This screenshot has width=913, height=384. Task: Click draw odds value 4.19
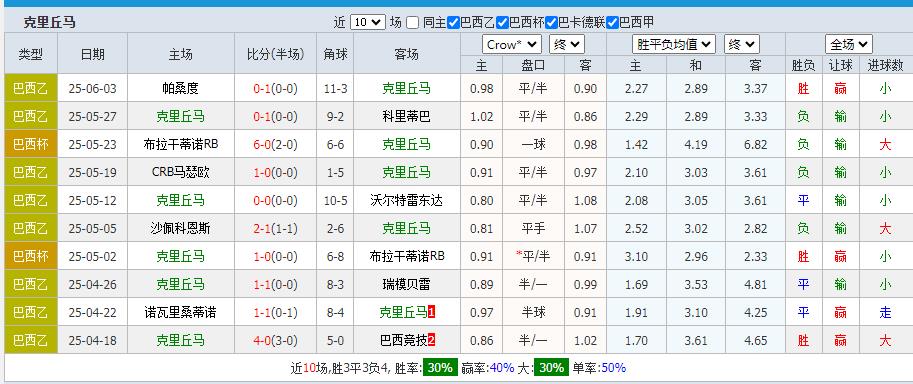696,145
